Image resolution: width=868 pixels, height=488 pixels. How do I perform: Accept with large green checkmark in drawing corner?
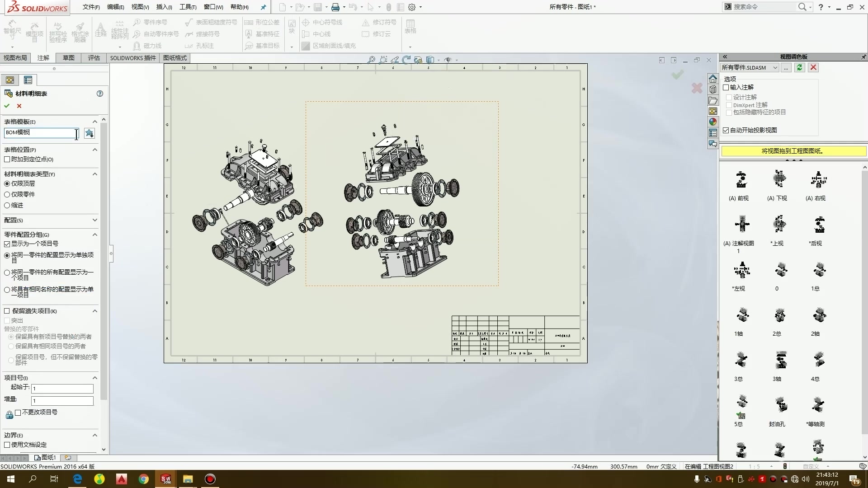coord(678,75)
